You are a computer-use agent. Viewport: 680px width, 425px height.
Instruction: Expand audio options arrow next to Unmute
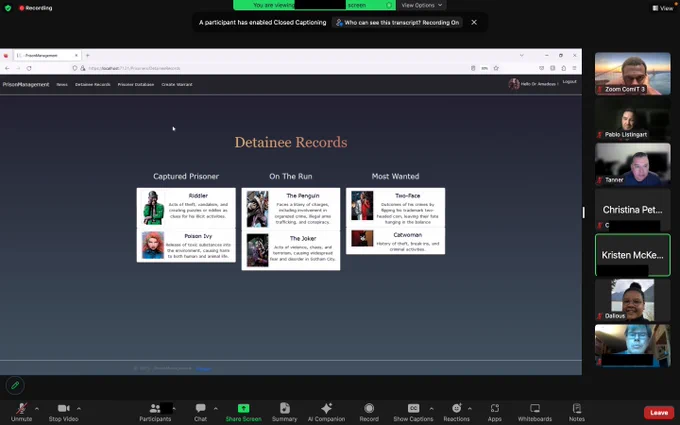[37, 409]
